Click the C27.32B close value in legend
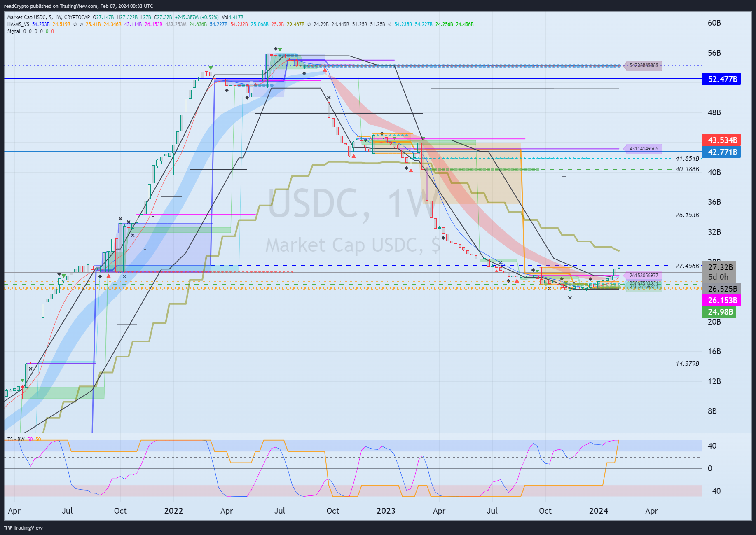Image resolution: width=756 pixels, height=535 pixels. tap(163, 17)
